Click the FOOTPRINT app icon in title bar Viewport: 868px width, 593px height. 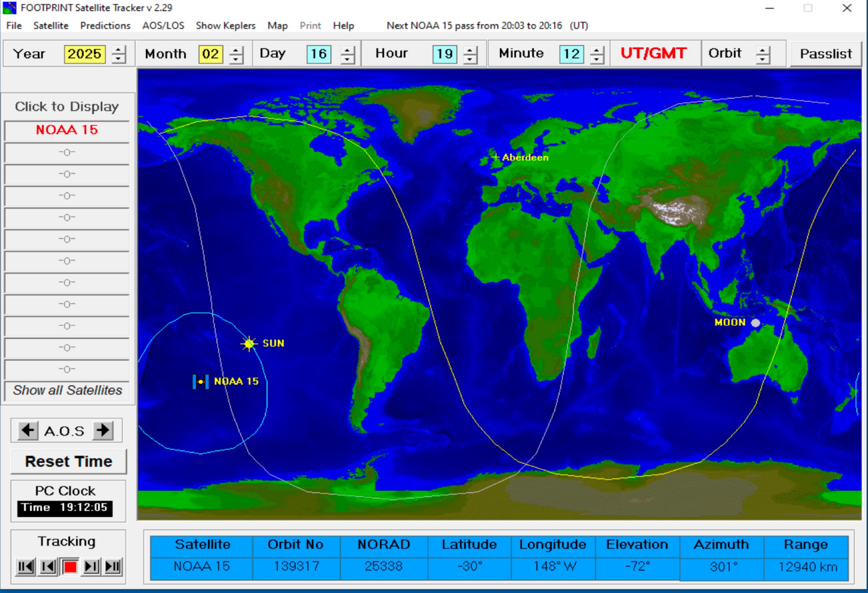[x=9, y=8]
